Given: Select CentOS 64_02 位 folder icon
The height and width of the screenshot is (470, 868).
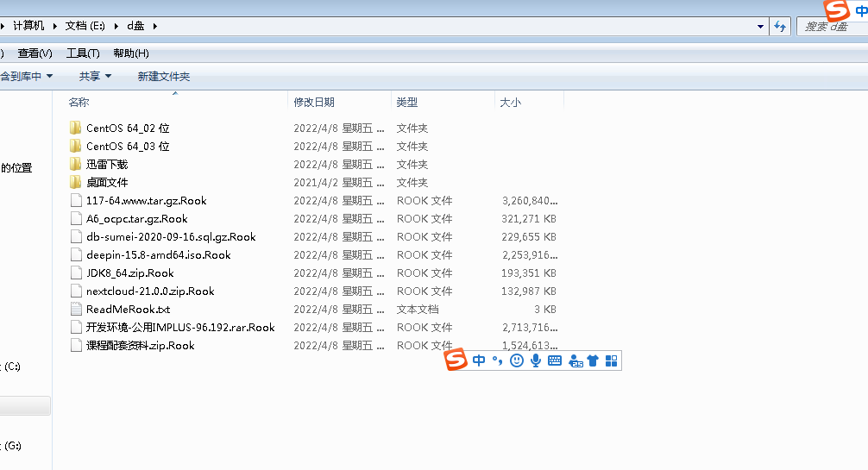Looking at the screenshot, I should [x=76, y=128].
